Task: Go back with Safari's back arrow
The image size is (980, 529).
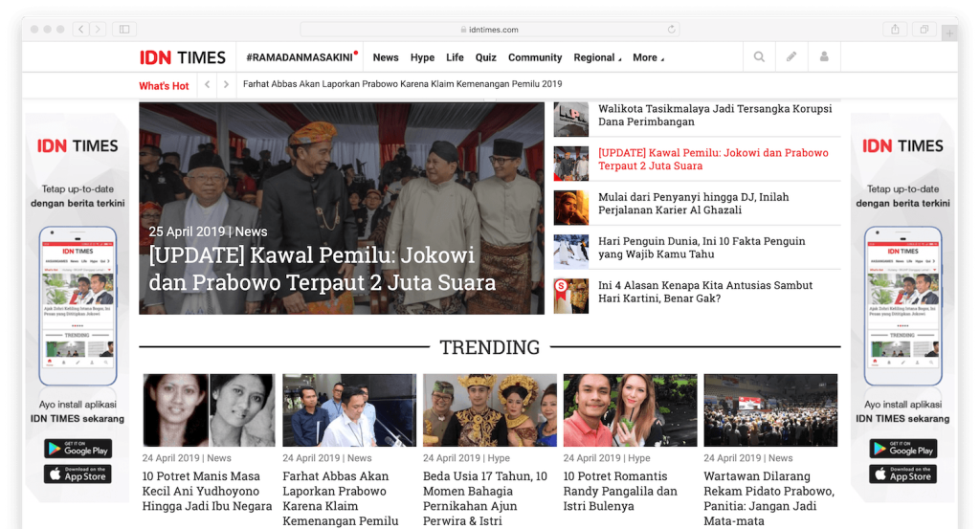Action: [x=80, y=29]
